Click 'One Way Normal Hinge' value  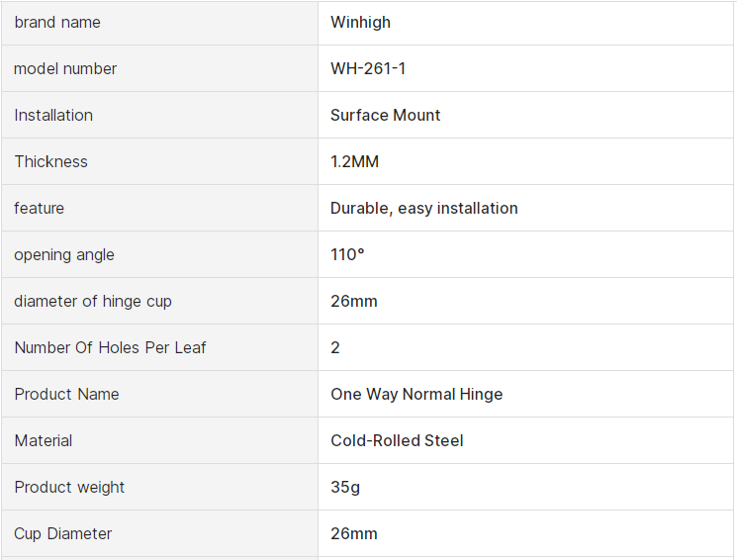pyautogui.click(x=416, y=394)
